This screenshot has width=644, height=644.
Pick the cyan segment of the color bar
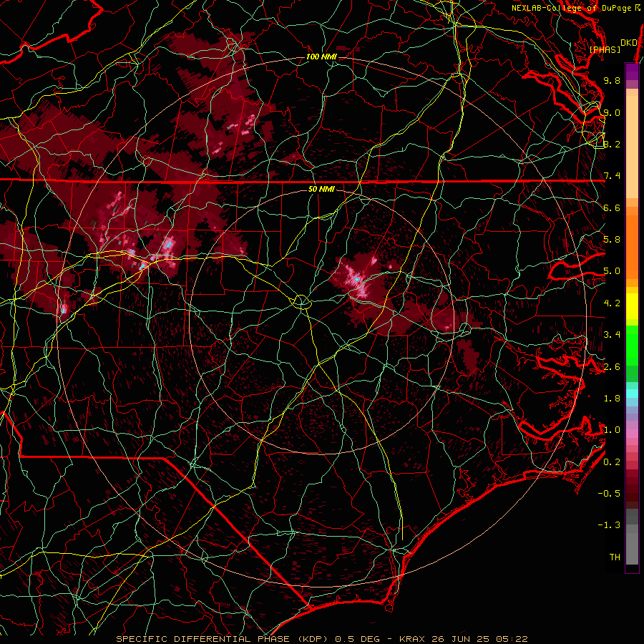[x=632, y=394]
